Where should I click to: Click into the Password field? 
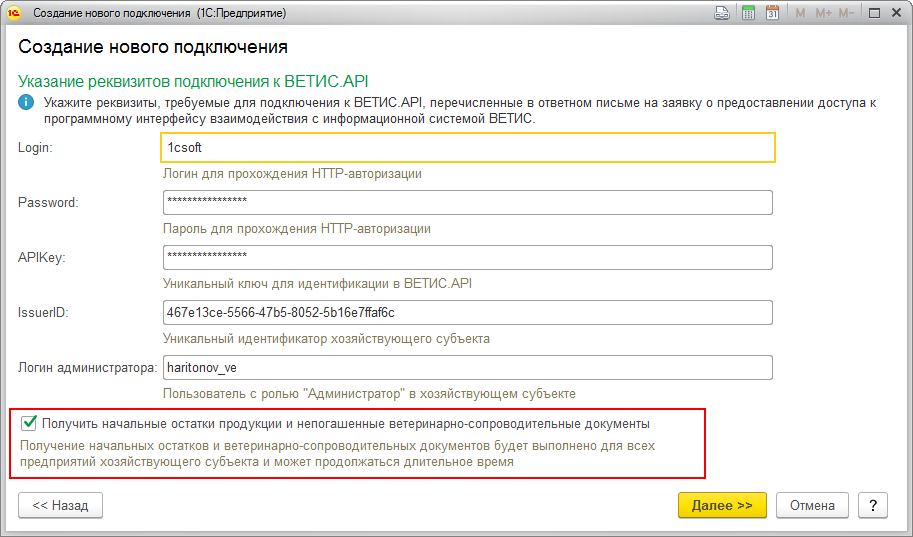(x=468, y=202)
